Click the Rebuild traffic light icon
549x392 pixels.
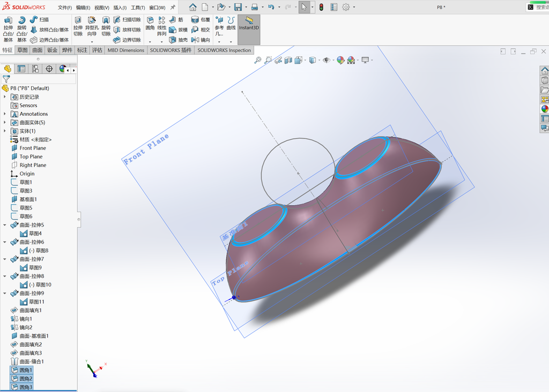[321, 7]
